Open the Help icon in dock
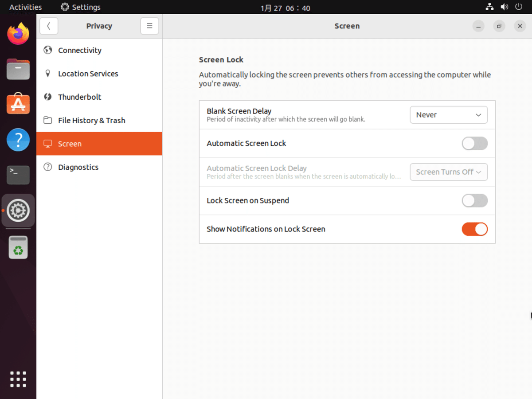 18,140
